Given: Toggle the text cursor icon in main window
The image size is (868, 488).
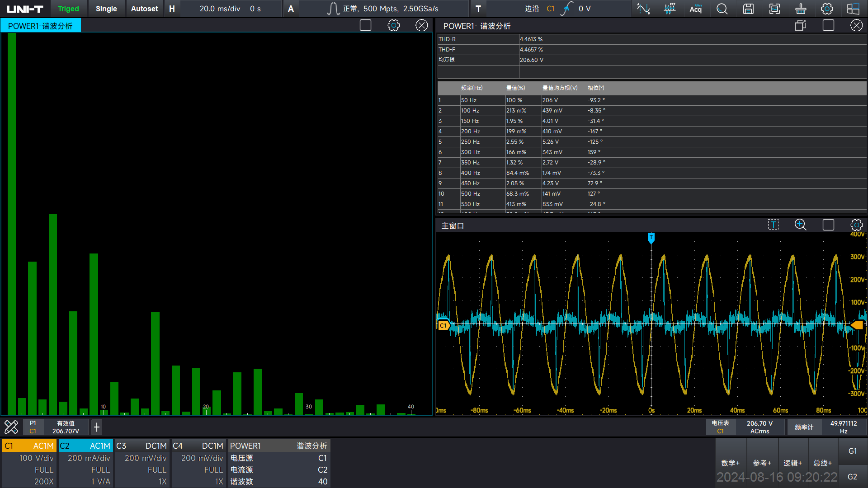Looking at the screenshot, I should coord(773,225).
